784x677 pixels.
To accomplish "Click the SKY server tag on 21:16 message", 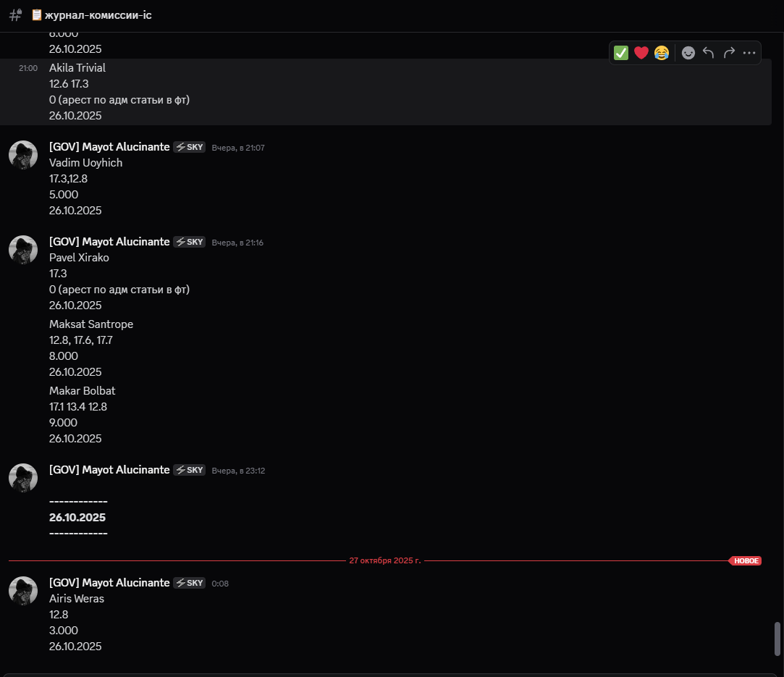I will (x=190, y=242).
